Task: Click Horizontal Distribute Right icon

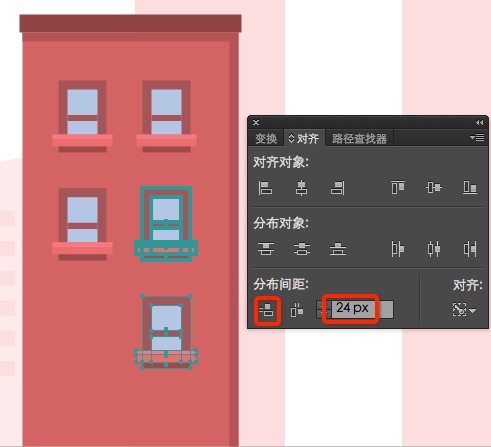Action: [470, 249]
